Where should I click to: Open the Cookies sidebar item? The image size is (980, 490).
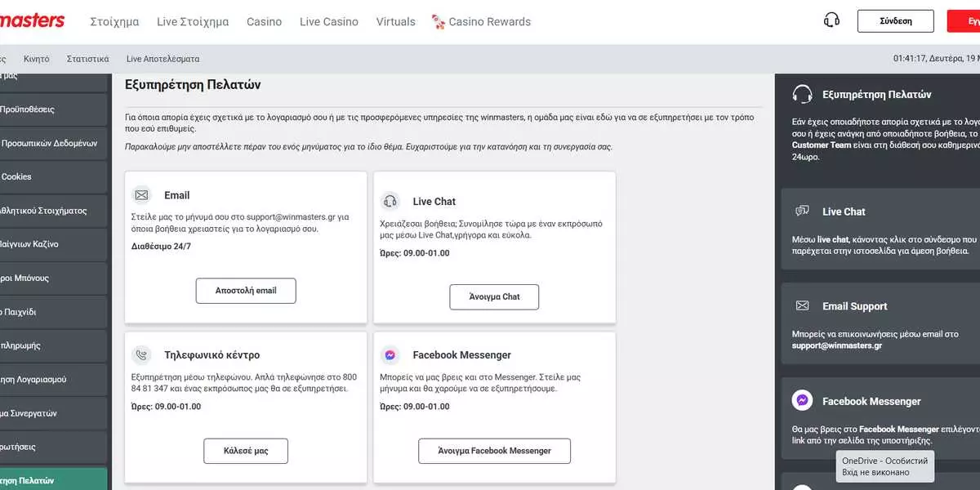53,176
